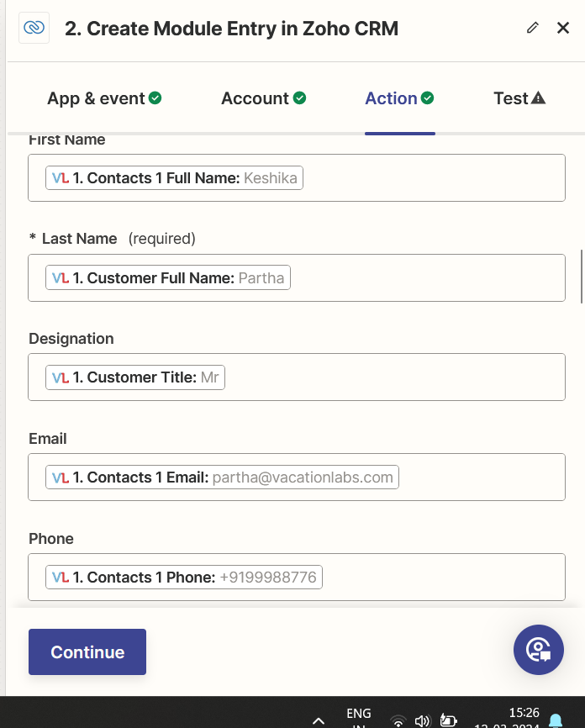Click the Action tab green checkmark
This screenshot has width=585, height=728.
(x=428, y=98)
